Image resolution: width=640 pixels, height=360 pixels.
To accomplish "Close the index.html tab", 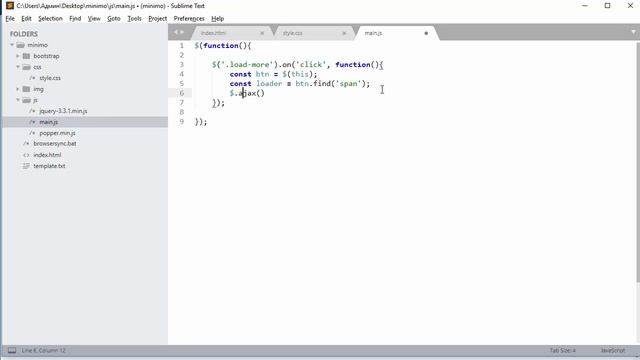I will (x=262, y=33).
